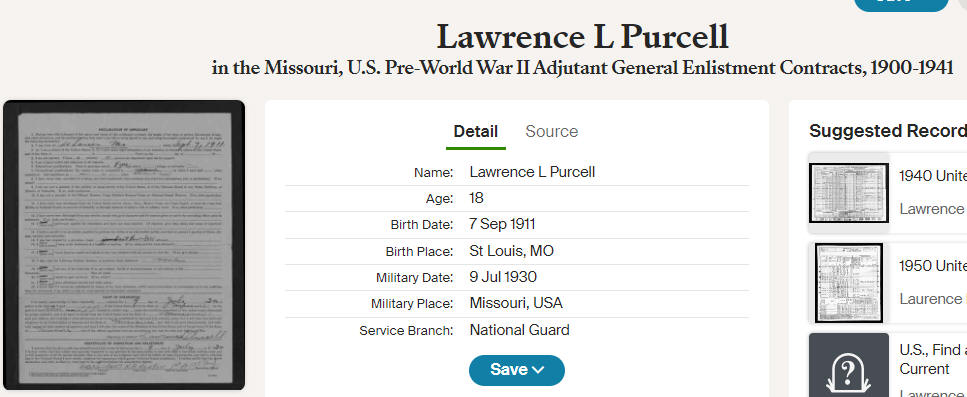Open the 1950 United States census thumbnail
The image size is (967, 397).
tap(849, 283)
